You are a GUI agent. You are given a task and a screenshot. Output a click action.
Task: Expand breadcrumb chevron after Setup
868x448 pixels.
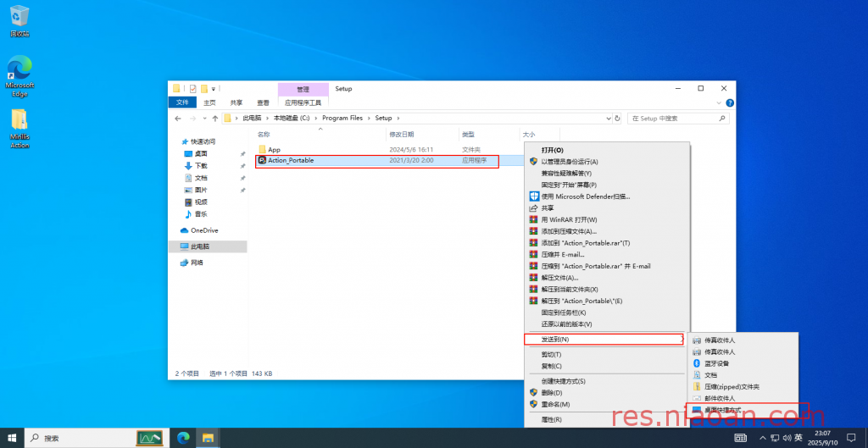tap(397, 119)
